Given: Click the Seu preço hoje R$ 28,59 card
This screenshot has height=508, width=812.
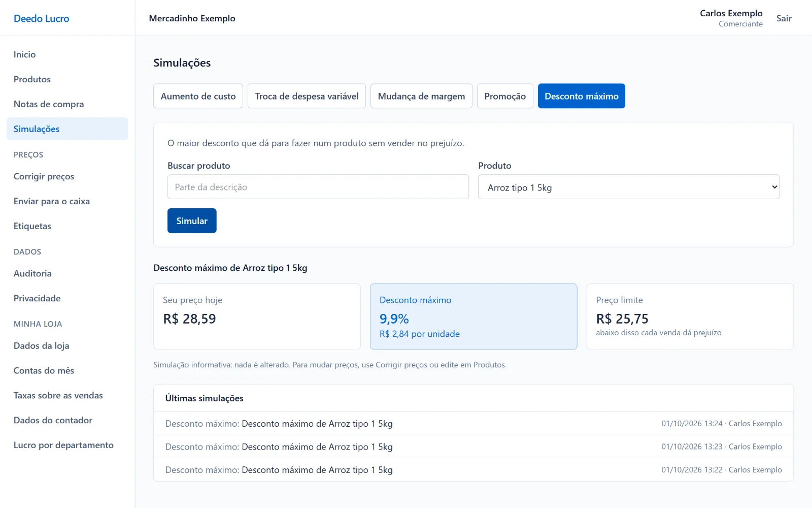Looking at the screenshot, I should (257, 316).
